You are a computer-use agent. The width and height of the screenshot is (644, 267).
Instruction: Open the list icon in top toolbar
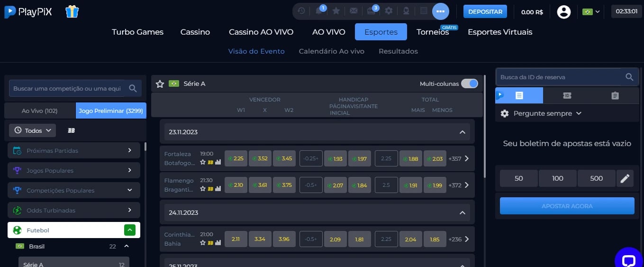click(x=424, y=11)
